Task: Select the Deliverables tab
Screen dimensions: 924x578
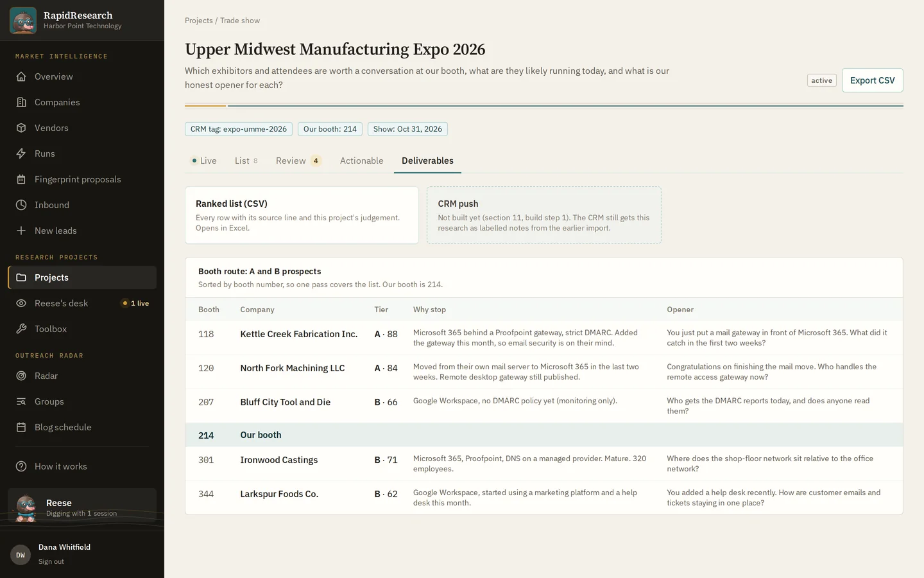Action: pos(427,161)
